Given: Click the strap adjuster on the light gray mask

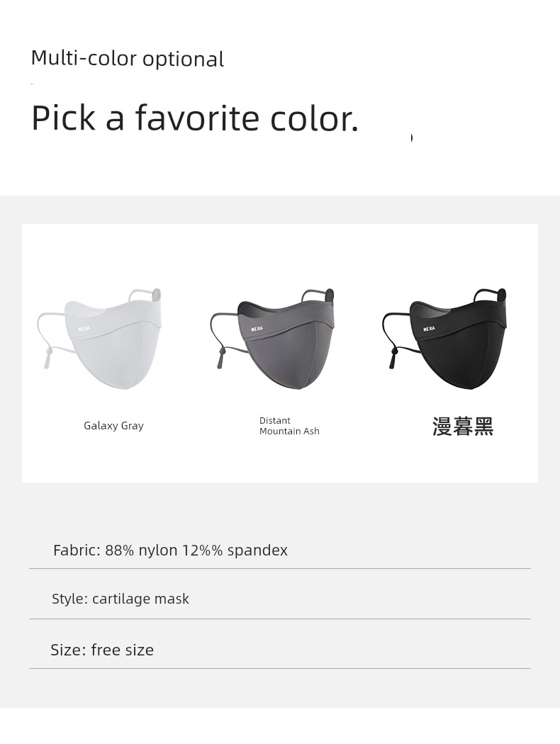Looking at the screenshot, I should click(47, 358).
